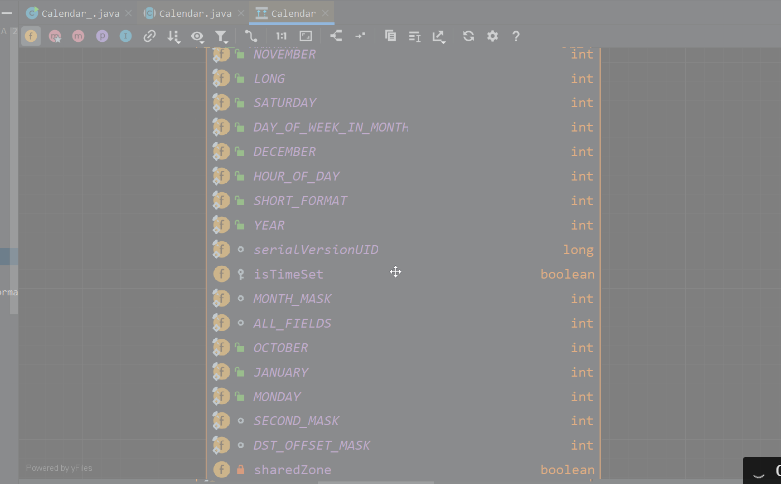This screenshot has width=781, height=484.
Task: Select the HOUR_OF_DAY field name
Action: [296, 176]
